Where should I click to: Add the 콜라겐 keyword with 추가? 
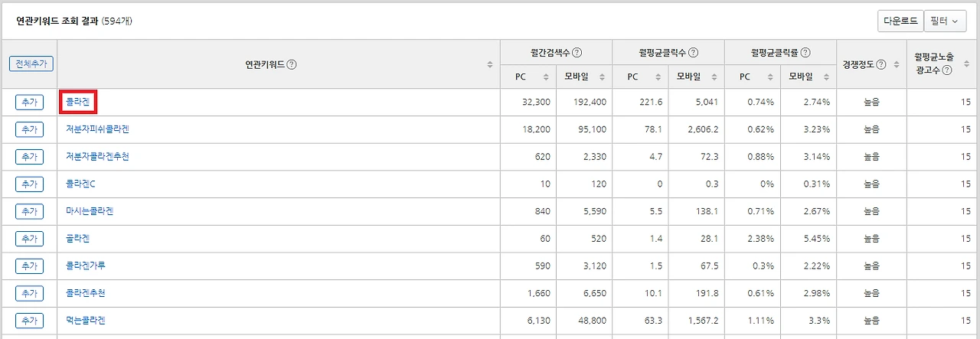click(29, 102)
